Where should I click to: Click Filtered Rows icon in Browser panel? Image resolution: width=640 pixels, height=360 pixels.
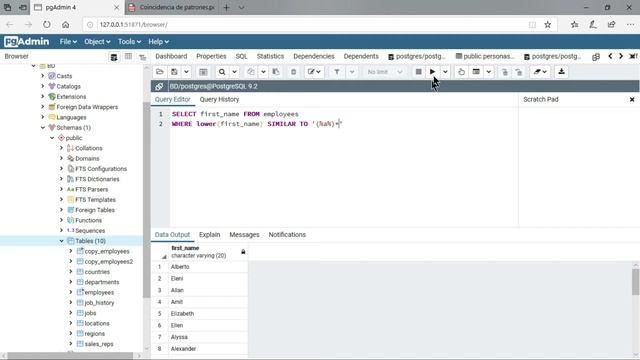tap(142, 57)
